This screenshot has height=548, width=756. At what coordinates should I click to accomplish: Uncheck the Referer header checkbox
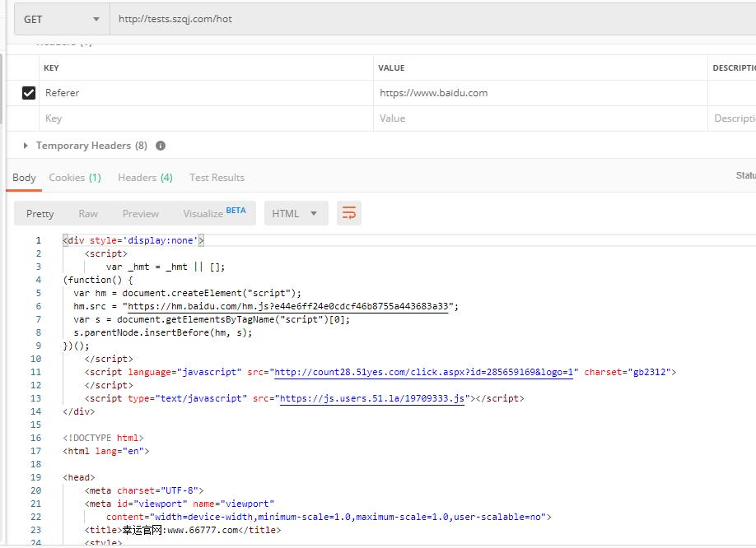[x=29, y=93]
